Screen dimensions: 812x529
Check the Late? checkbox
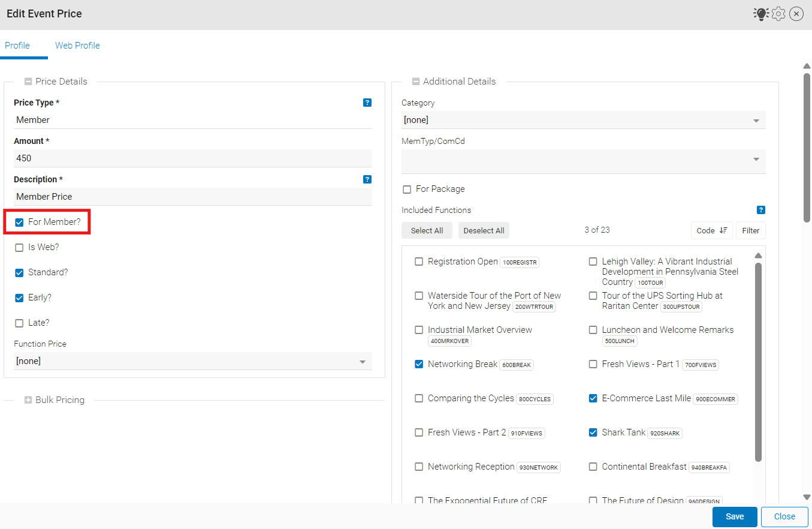coord(19,323)
